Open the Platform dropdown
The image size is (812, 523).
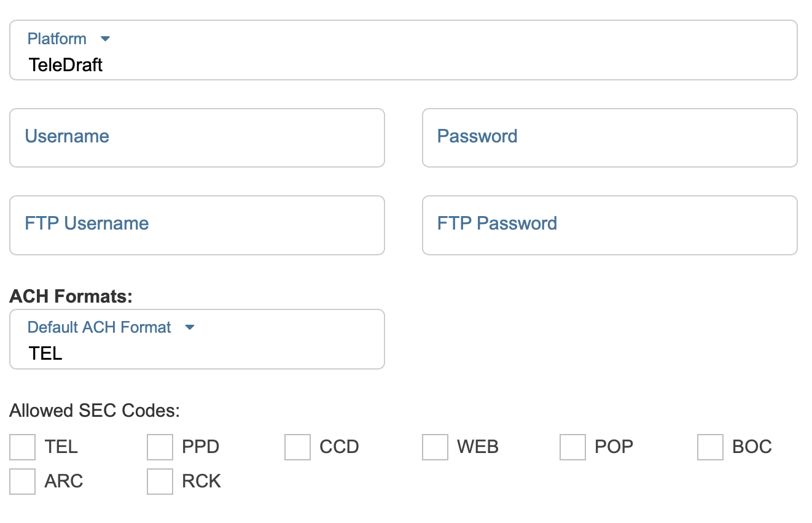coord(403,50)
